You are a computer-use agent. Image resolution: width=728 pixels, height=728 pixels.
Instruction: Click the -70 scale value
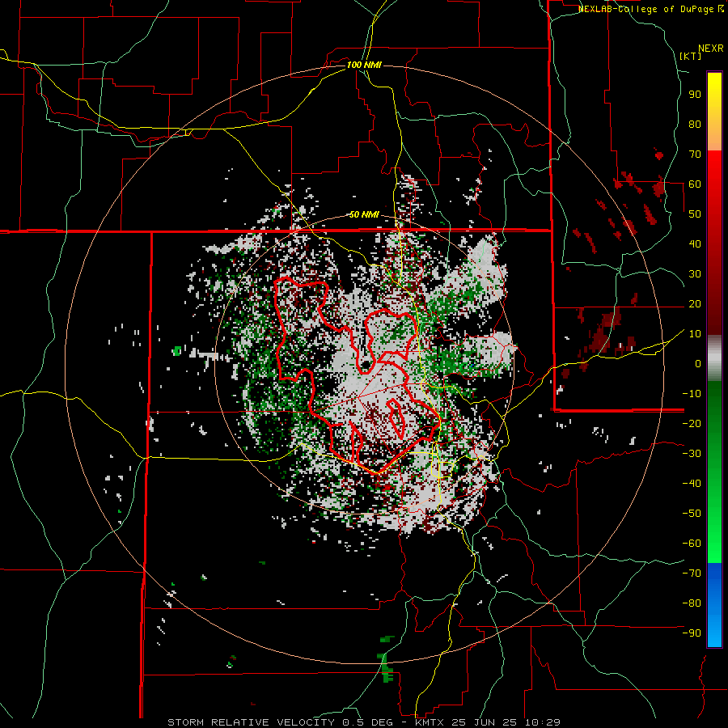[x=692, y=574]
